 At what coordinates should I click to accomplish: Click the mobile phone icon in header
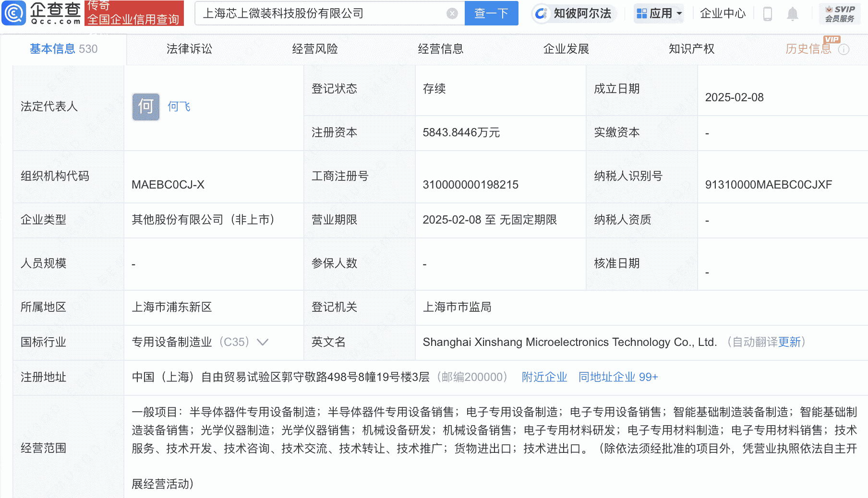(x=767, y=13)
